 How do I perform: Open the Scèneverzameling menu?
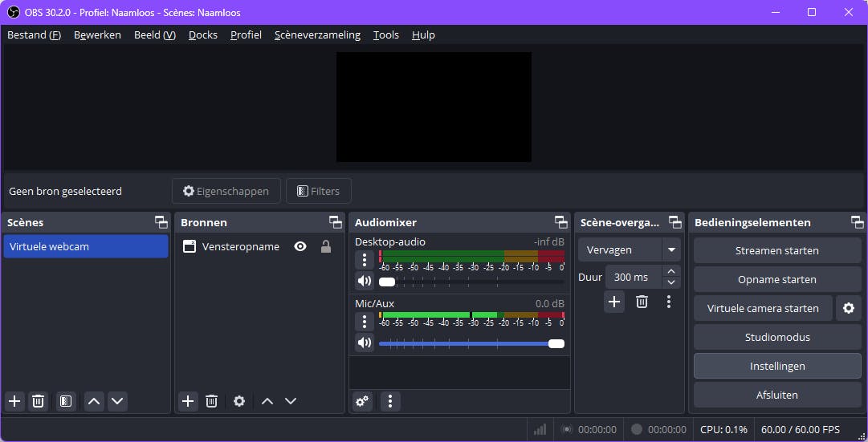pos(317,34)
